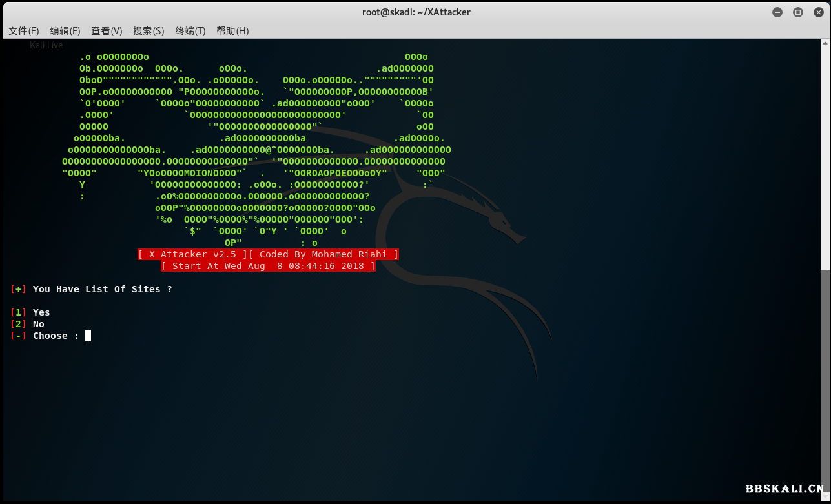831x504 pixels.
Task: Click the minimize window control
Action: 777,12
